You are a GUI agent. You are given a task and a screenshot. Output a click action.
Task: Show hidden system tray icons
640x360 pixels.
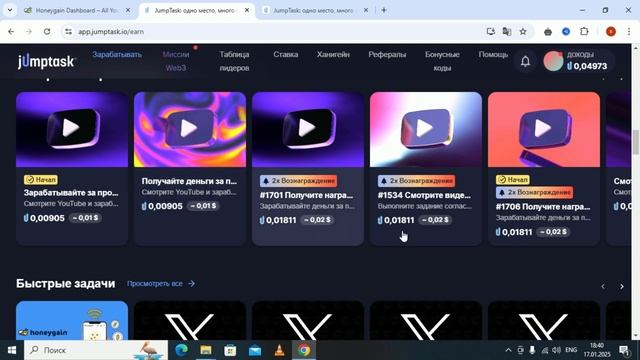click(x=508, y=350)
